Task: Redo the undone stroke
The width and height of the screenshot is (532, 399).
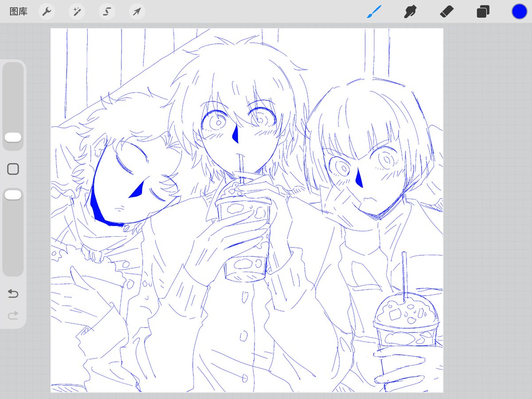Action: click(13, 316)
